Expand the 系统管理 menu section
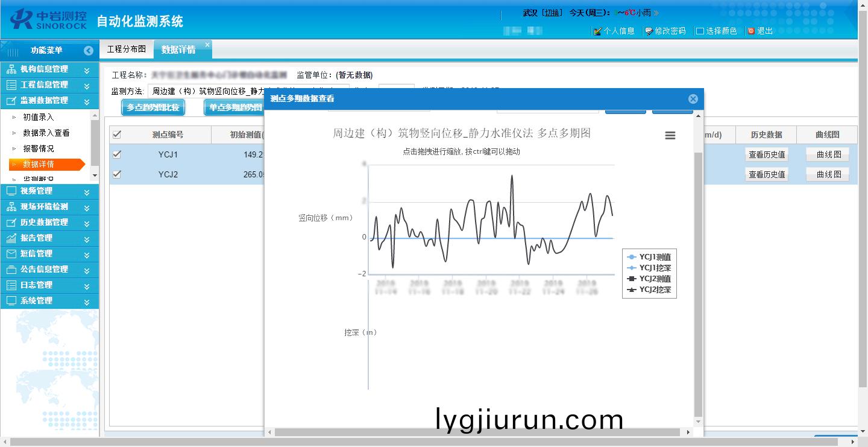The image size is (868, 447). click(x=87, y=301)
